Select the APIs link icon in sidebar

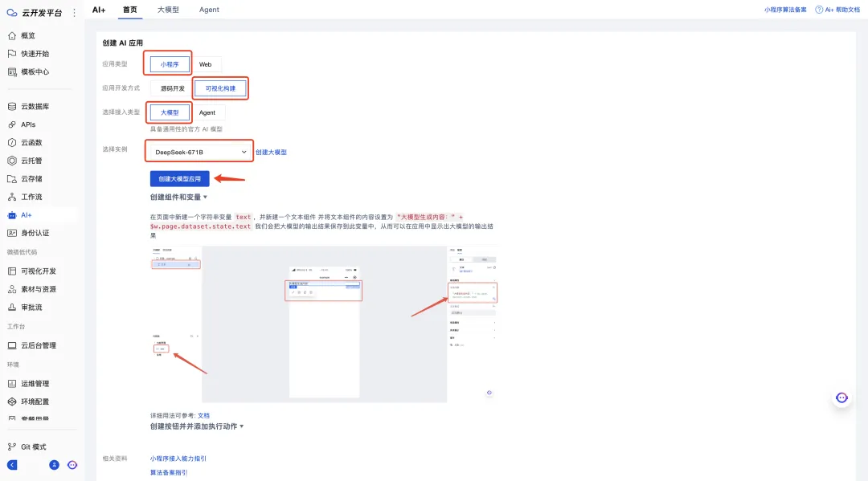11,124
